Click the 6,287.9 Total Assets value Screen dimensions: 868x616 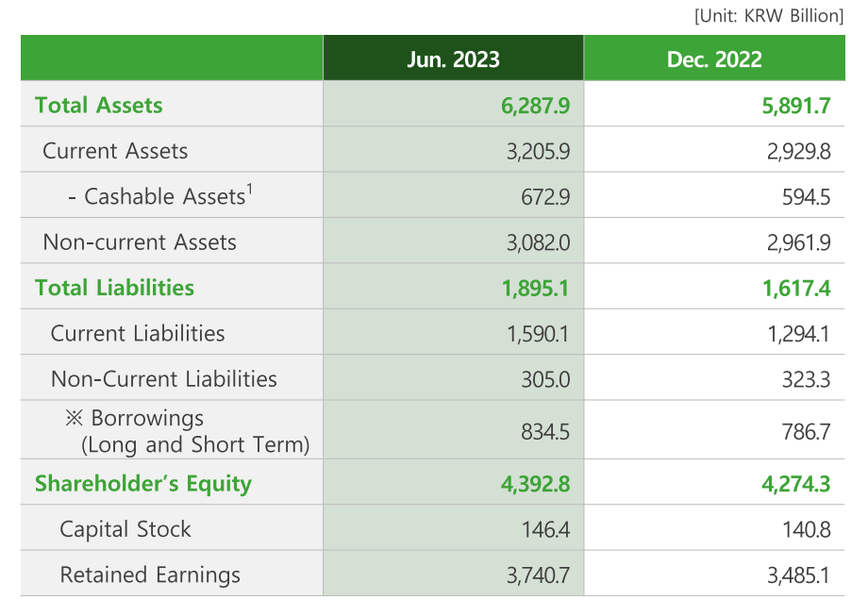(x=535, y=105)
